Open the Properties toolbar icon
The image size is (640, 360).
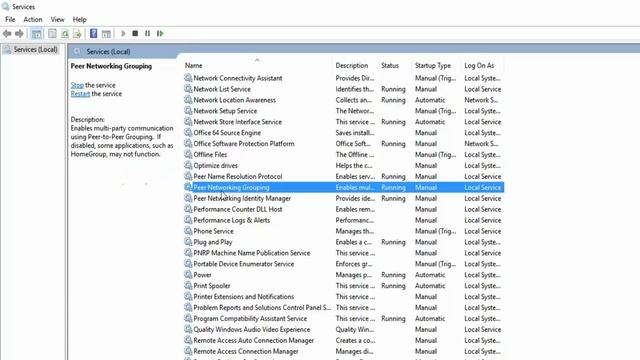(x=52, y=33)
